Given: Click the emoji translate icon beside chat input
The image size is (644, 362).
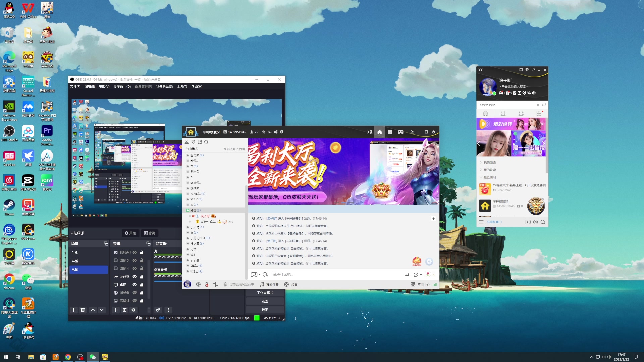Looking at the screenshot, I should tap(265, 275).
